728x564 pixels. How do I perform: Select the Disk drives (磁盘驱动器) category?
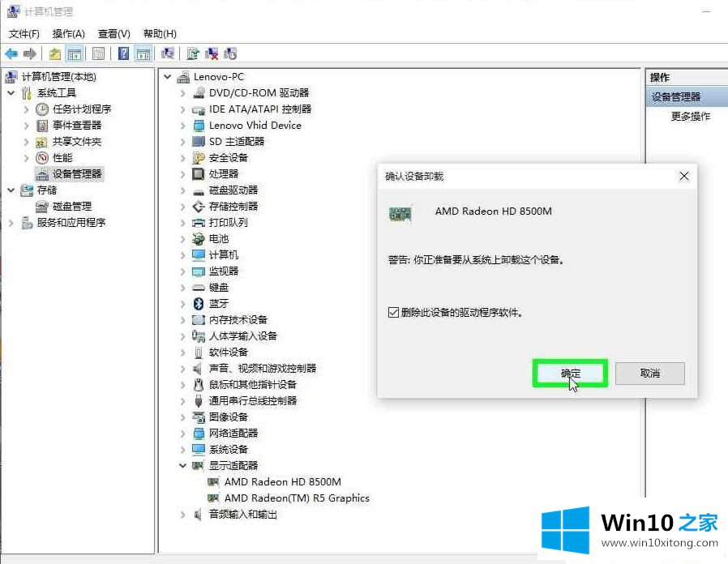[x=233, y=190]
